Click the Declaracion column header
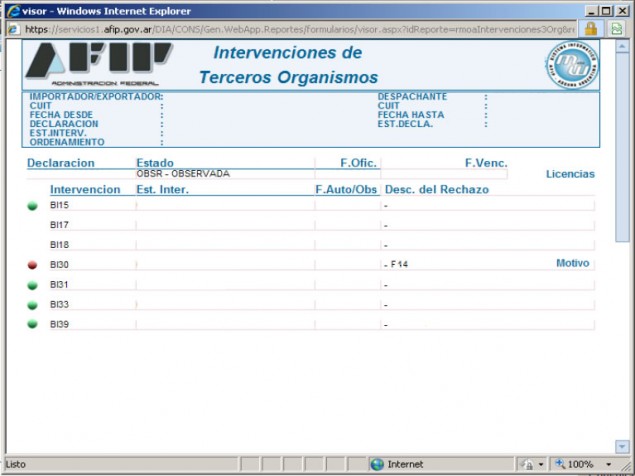Screen dimensions: 635x476 tap(61, 162)
